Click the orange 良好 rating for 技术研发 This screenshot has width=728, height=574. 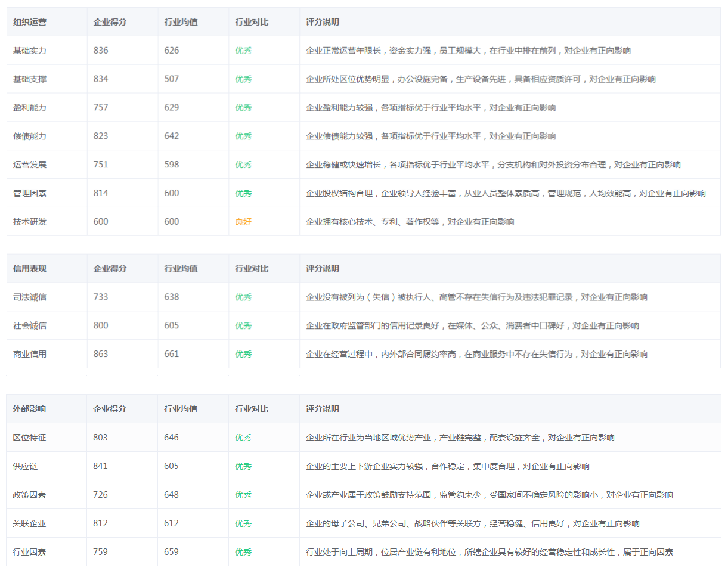(x=243, y=222)
